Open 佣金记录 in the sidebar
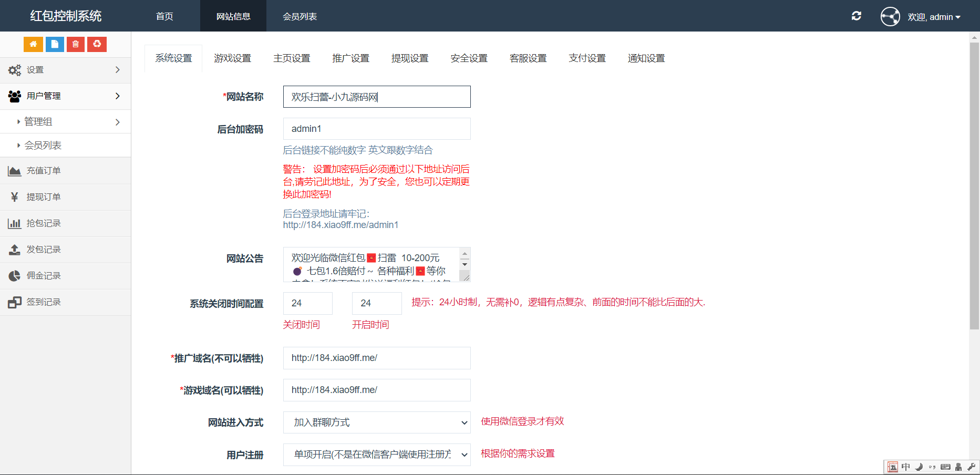This screenshot has width=980, height=475. point(65,276)
